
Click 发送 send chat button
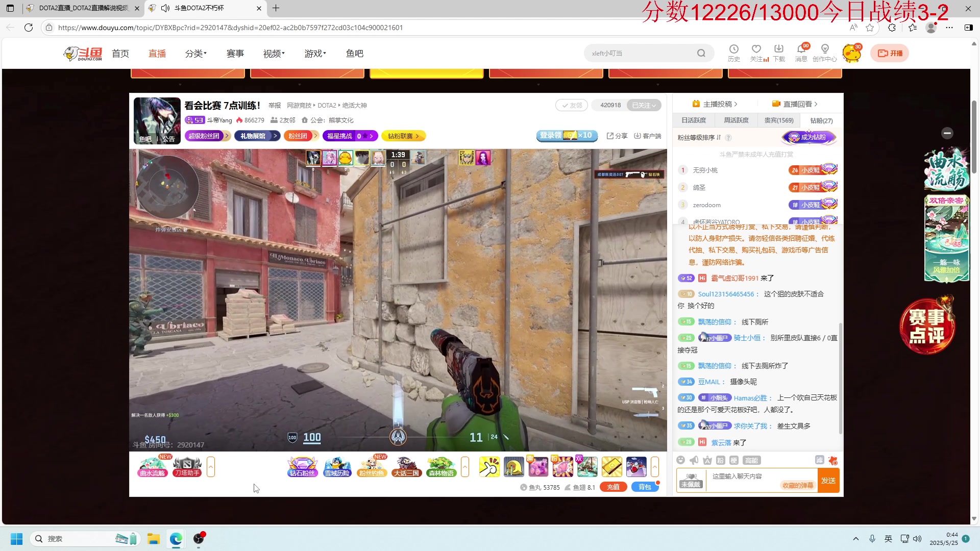click(828, 481)
